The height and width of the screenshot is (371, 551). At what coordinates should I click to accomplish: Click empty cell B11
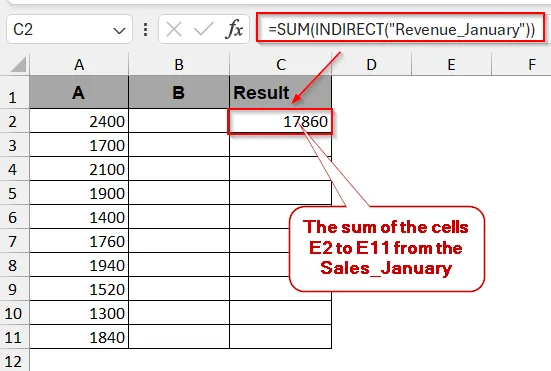pyautogui.click(x=179, y=337)
